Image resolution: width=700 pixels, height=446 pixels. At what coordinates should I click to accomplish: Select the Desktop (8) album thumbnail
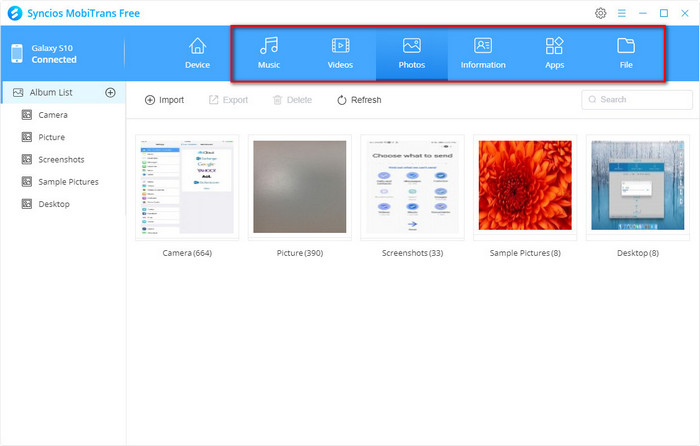[x=638, y=187]
